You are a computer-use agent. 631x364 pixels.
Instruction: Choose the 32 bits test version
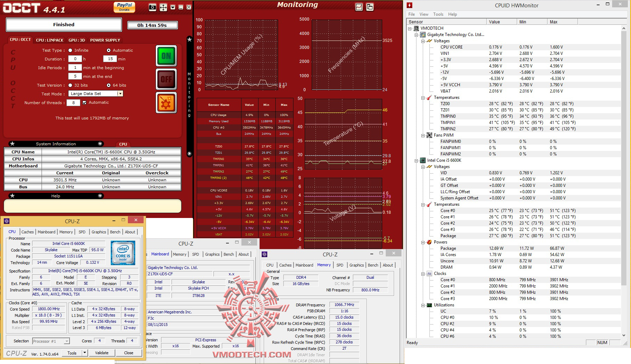(x=71, y=85)
